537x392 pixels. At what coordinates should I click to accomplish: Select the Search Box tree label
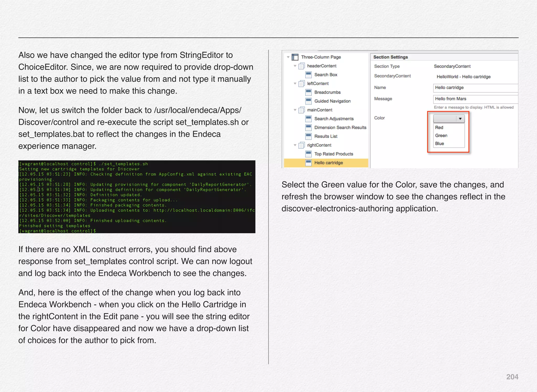326,75
